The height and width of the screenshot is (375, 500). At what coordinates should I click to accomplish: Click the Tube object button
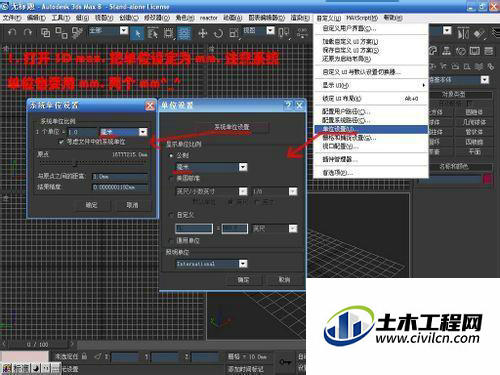click(474, 132)
